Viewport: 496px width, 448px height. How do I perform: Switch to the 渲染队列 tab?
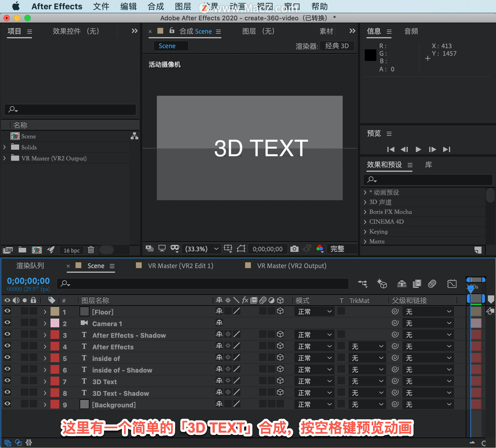click(x=30, y=266)
